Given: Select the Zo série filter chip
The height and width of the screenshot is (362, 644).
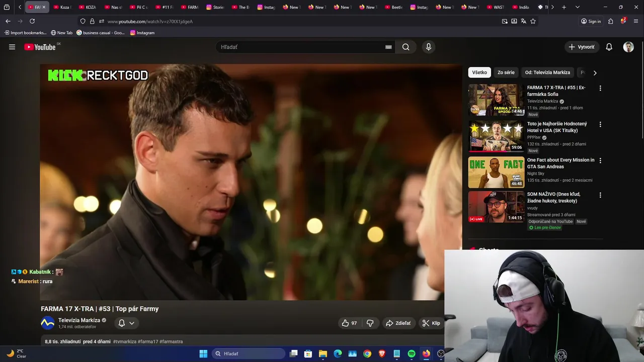Looking at the screenshot, I should coord(506,72).
